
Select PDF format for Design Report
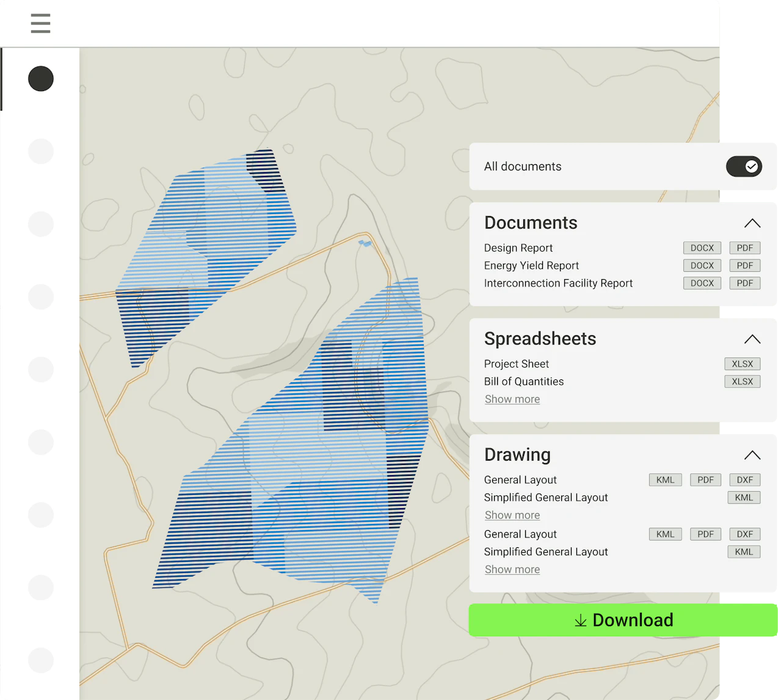pos(745,248)
